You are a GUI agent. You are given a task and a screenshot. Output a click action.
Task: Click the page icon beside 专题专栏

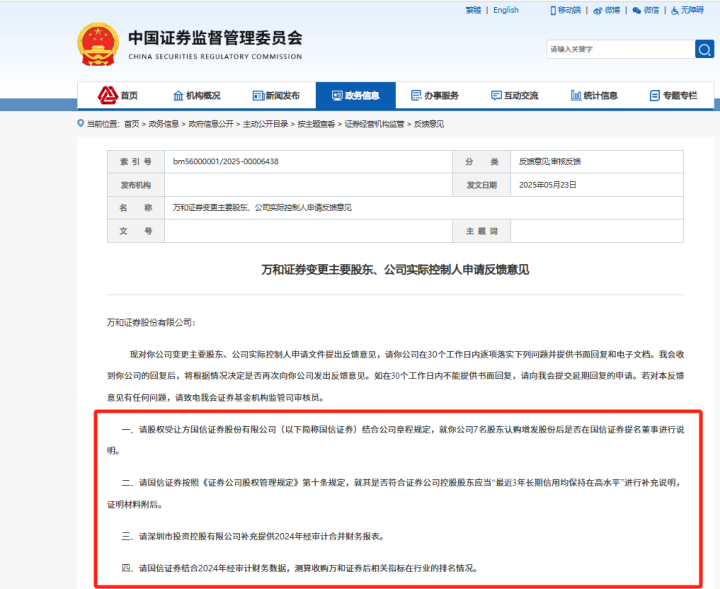point(655,95)
